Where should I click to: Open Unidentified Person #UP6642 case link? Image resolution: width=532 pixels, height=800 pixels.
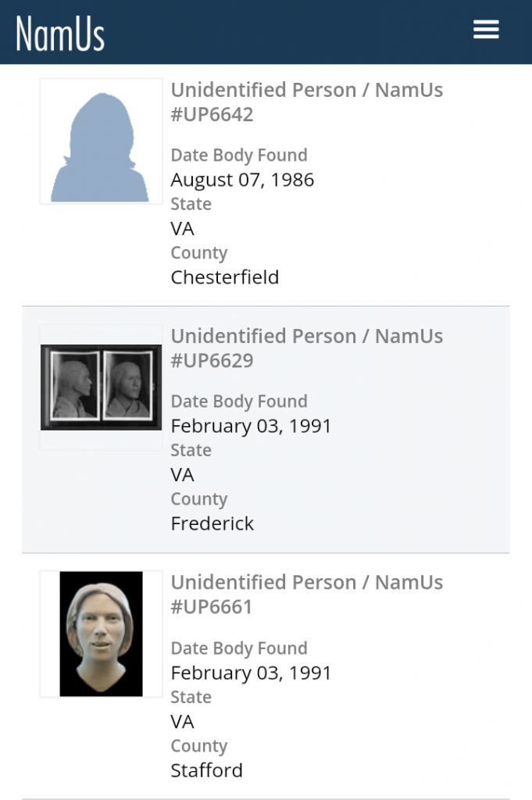click(306, 102)
